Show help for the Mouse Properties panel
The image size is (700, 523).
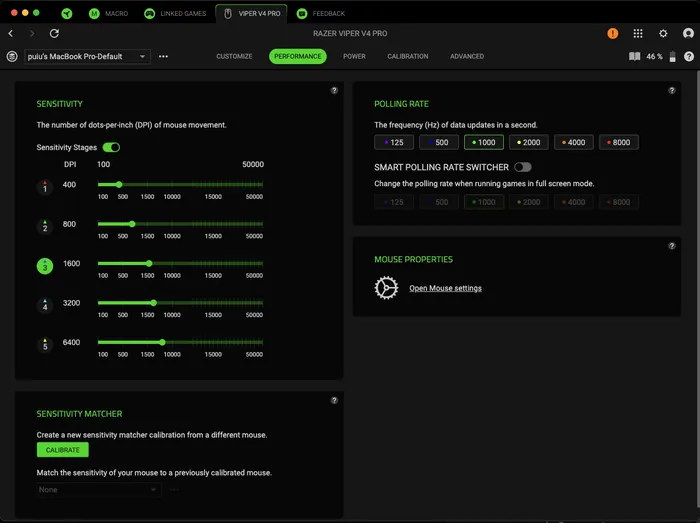[672, 246]
